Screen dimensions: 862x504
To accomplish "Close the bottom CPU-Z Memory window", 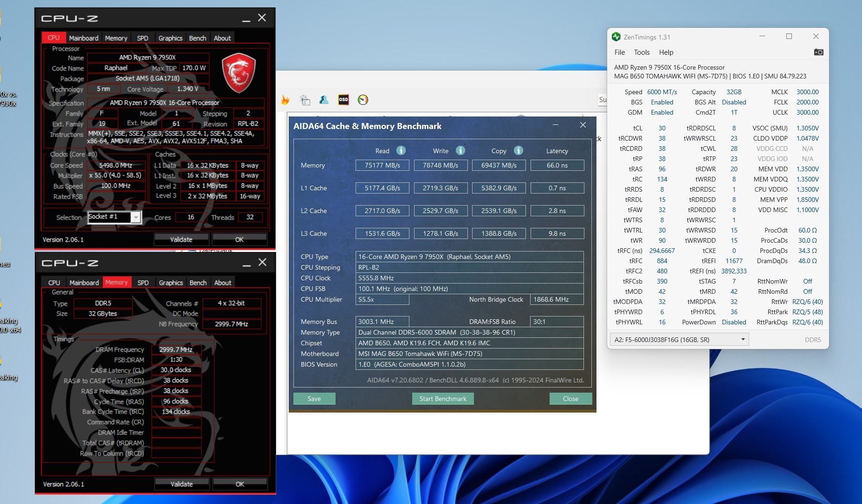I will pyautogui.click(x=262, y=262).
